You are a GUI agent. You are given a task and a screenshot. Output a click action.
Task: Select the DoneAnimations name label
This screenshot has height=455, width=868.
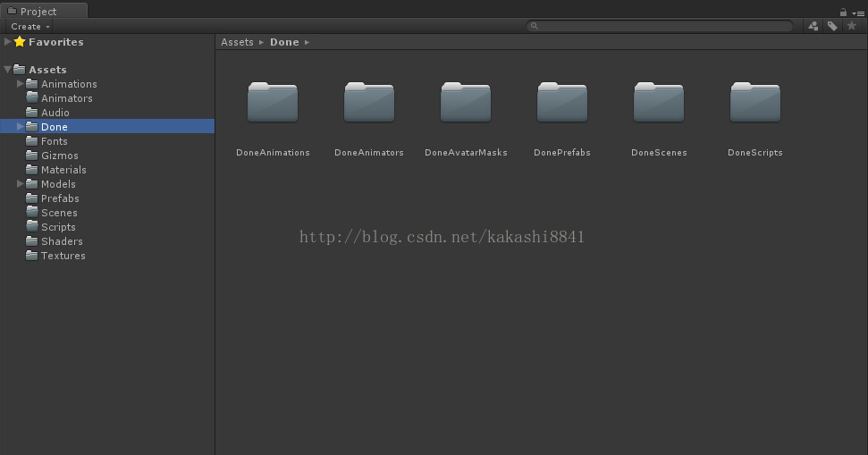(x=273, y=153)
